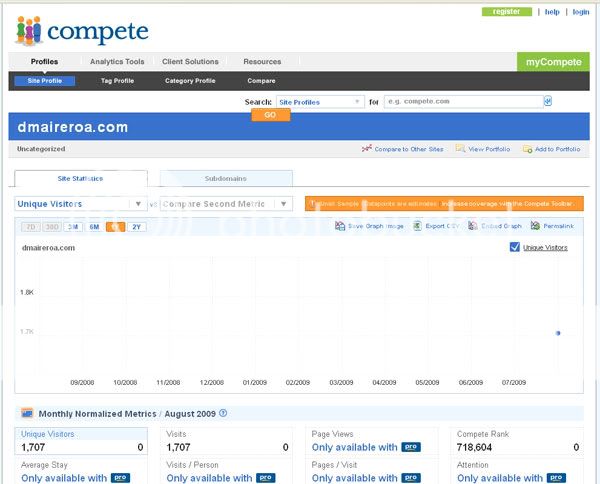Open the Analytics Tools menu
This screenshot has width=600, height=484.
(117, 62)
